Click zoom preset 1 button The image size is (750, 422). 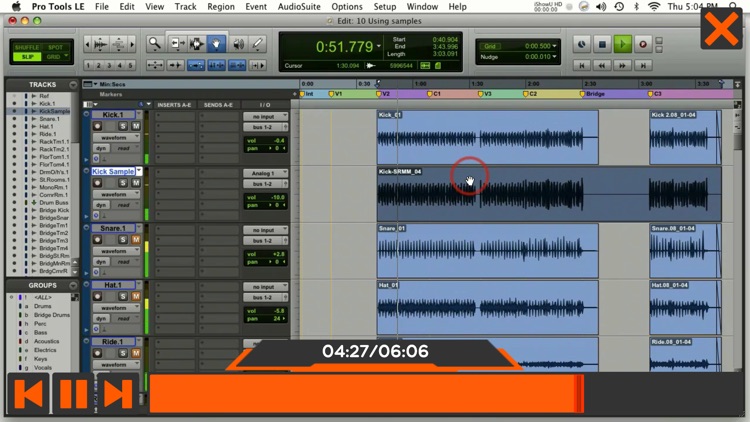[x=88, y=65]
